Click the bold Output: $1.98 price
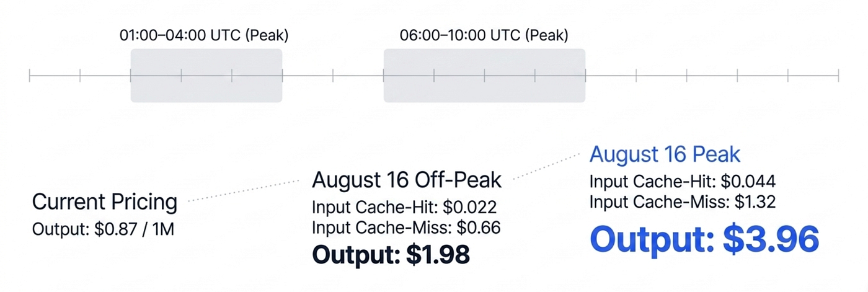This screenshot has height=292, width=868. (x=391, y=254)
